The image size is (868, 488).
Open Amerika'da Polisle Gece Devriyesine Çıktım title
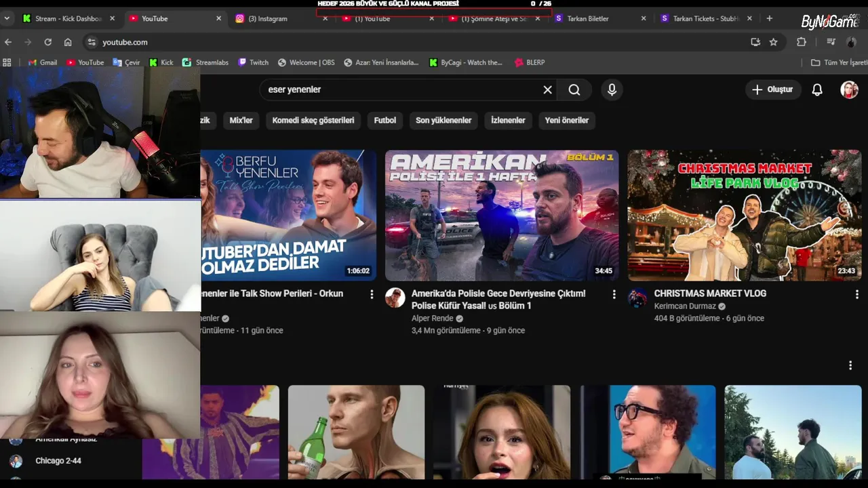(498, 300)
